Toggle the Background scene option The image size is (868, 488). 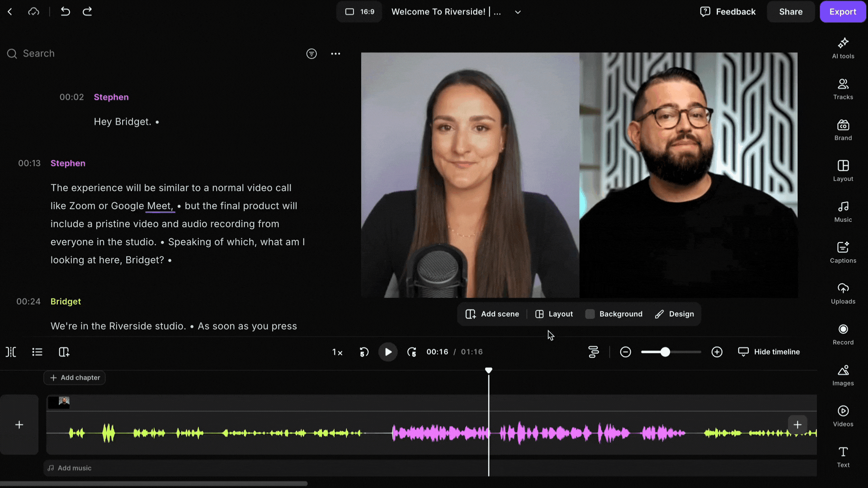click(x=614, y=314)
